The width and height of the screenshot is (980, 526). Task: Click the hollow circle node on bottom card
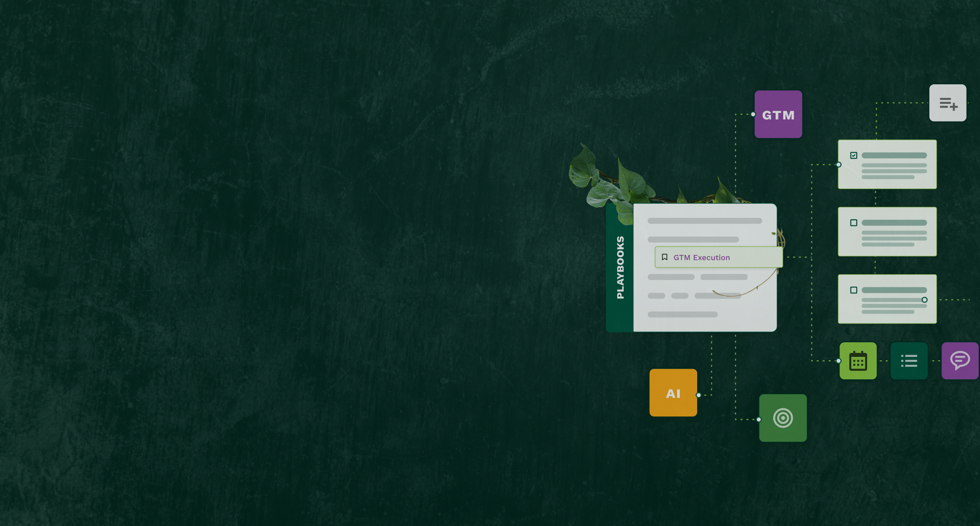(x=924, y=300)
